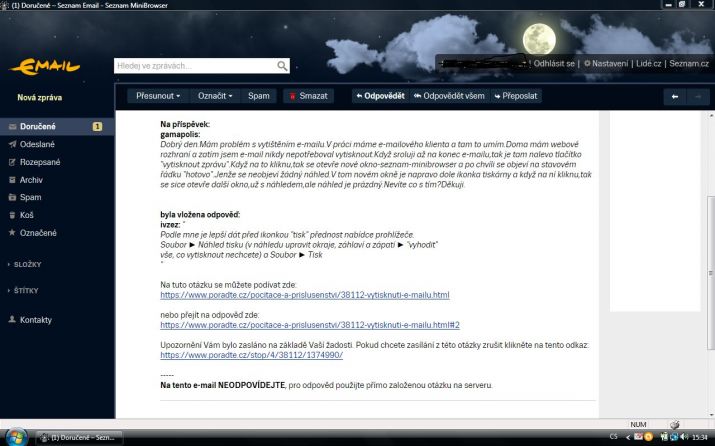Reply using Odpovědět button

click(380, 96)
